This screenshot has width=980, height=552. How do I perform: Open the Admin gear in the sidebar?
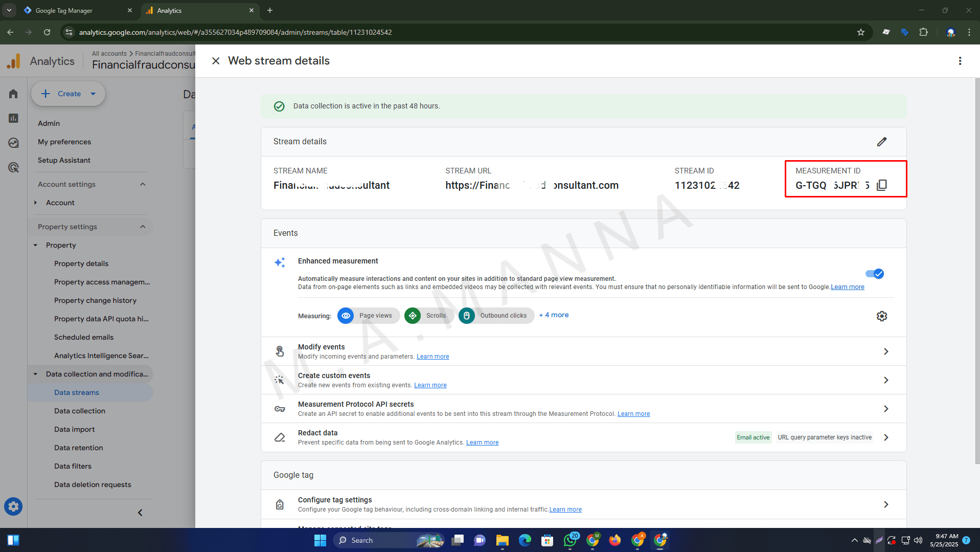point(13,506)
